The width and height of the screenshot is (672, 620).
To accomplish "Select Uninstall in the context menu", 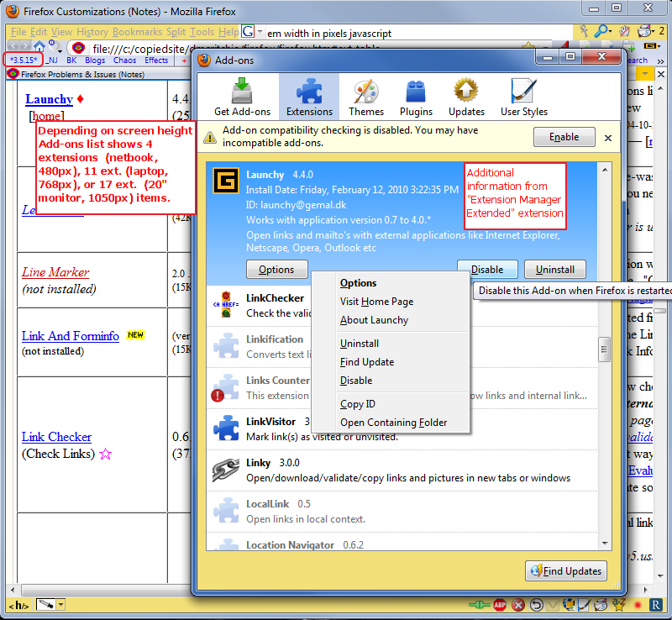I will pos(391,344).
